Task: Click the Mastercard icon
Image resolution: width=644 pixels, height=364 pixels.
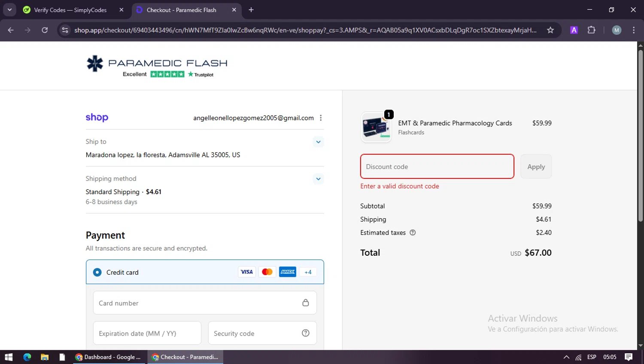Action: coord(267,272)
